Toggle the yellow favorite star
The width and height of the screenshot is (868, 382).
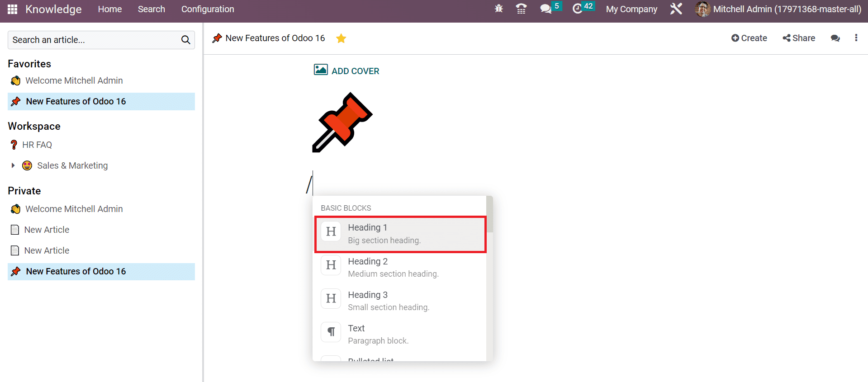(341, 38)
